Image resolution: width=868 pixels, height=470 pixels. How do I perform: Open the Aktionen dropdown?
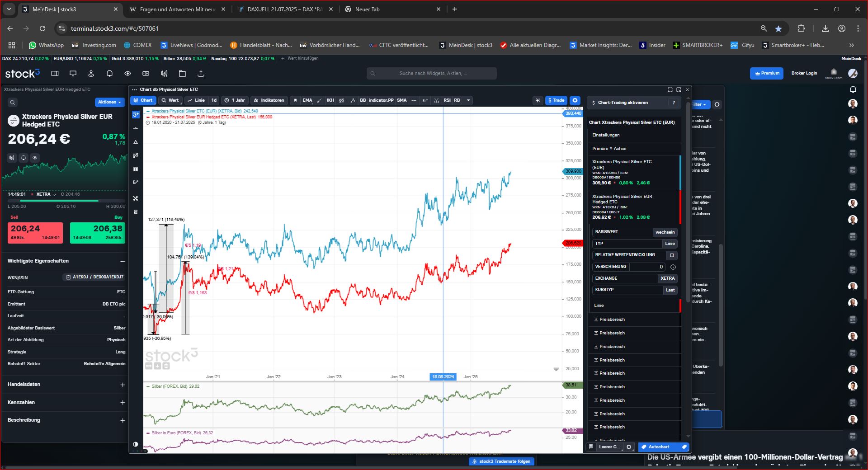coord(109,102)
